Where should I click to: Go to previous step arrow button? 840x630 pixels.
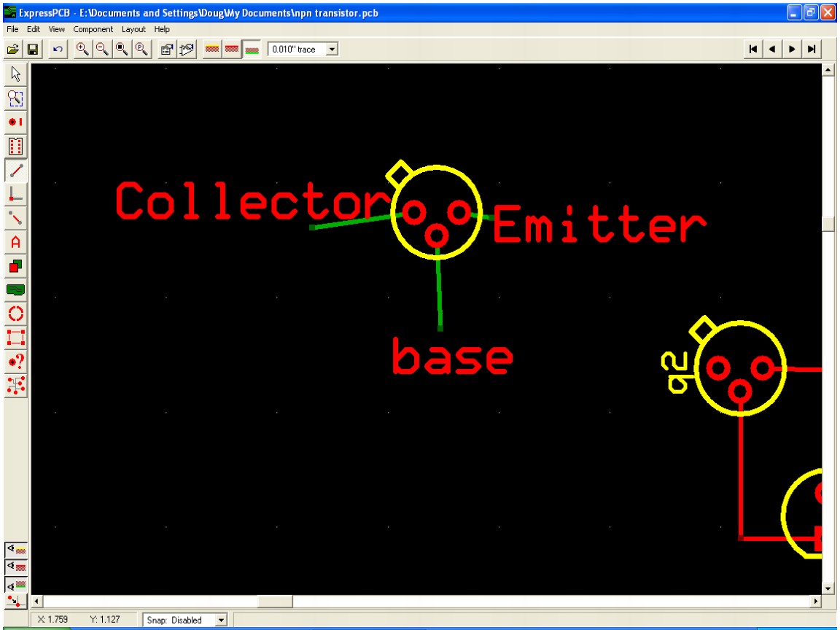click(772, 50)
